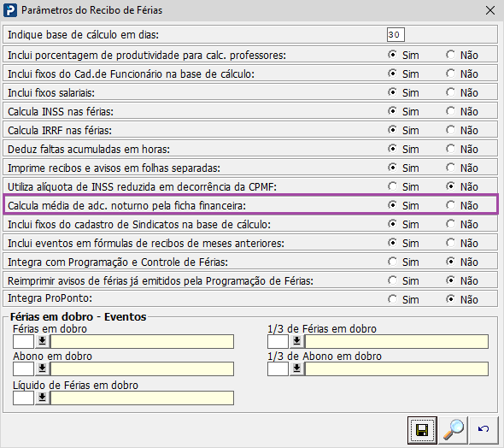504x448 pixels.
Task: Click the blue undo arrow icon
Action: tap(483, 430)
